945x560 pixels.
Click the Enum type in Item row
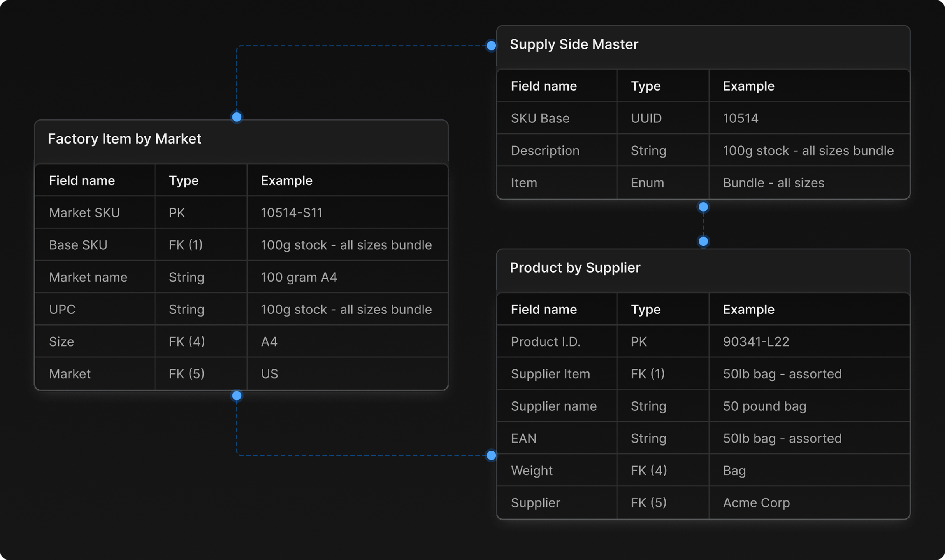coord(647,183)
